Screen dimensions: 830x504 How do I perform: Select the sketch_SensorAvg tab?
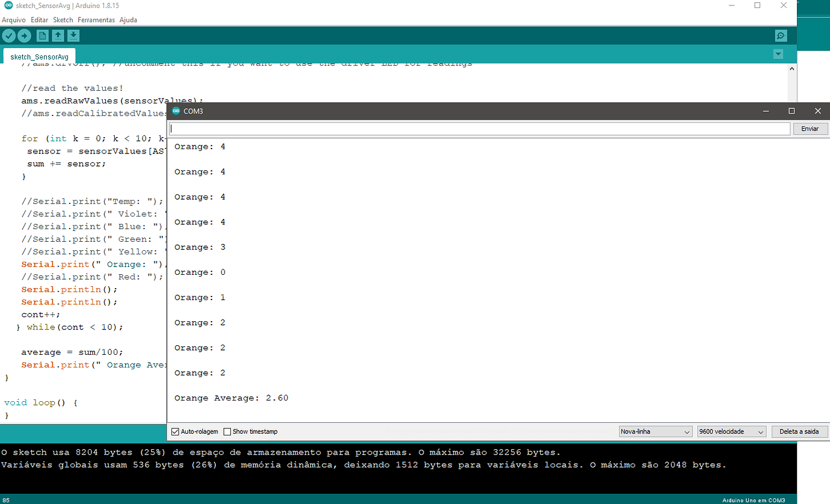point(38,56)
